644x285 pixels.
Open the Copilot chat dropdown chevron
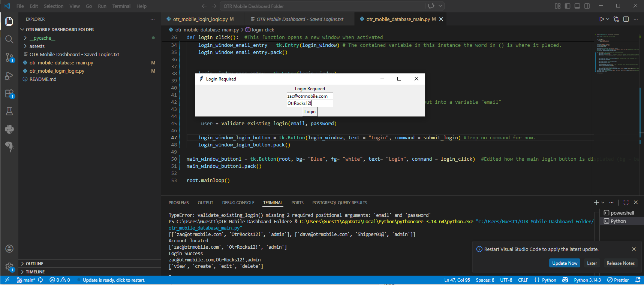click(440, 6)
